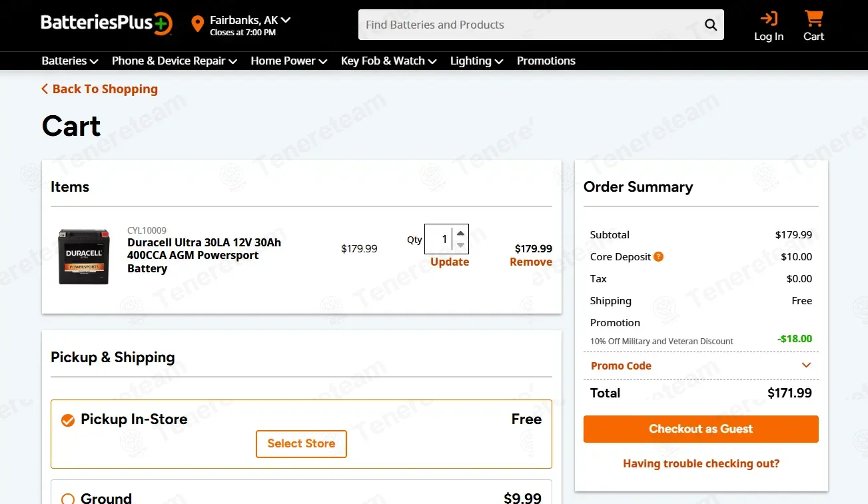This screenshot has height=504, width=868.
Task: Click the 10% Off Military and Veteran Discount text
Action: click(x=661, y=341)
